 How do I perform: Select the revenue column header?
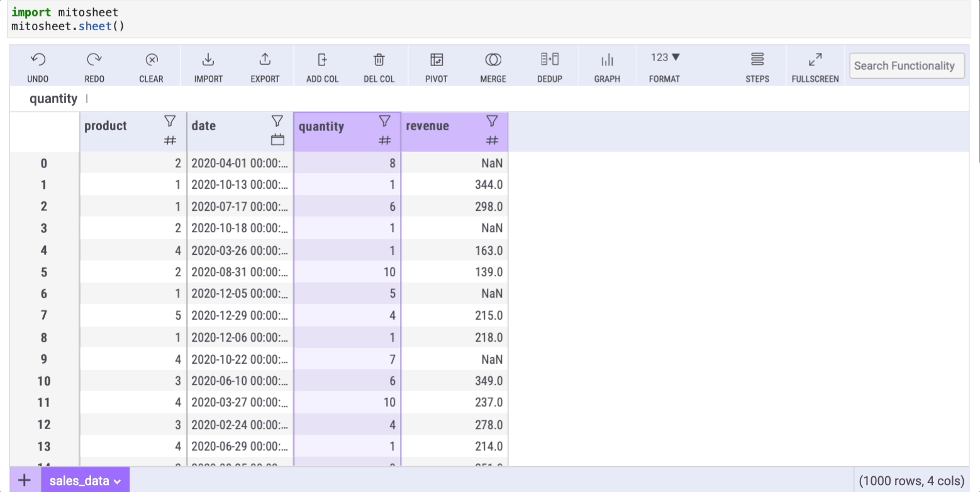tap(428, 126)
